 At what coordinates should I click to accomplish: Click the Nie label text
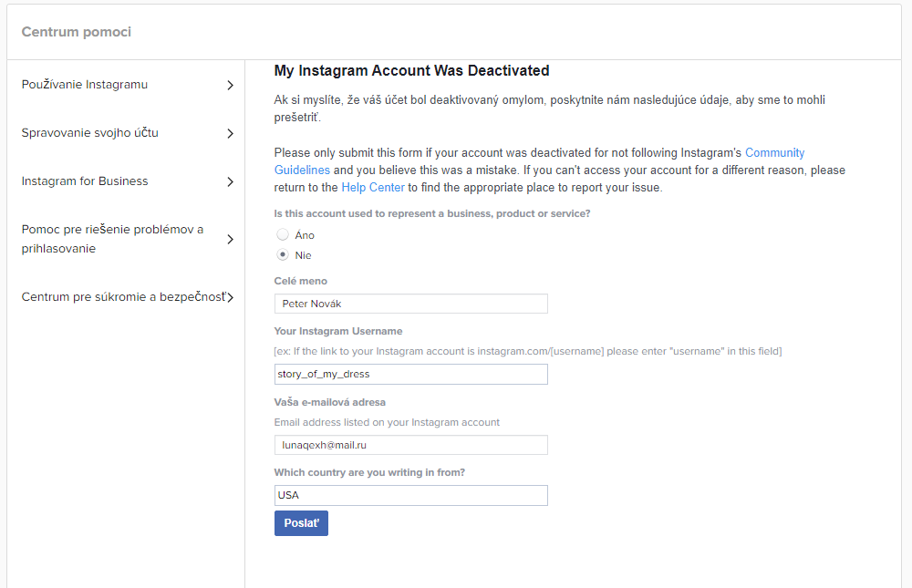click(x=303, y=255)
